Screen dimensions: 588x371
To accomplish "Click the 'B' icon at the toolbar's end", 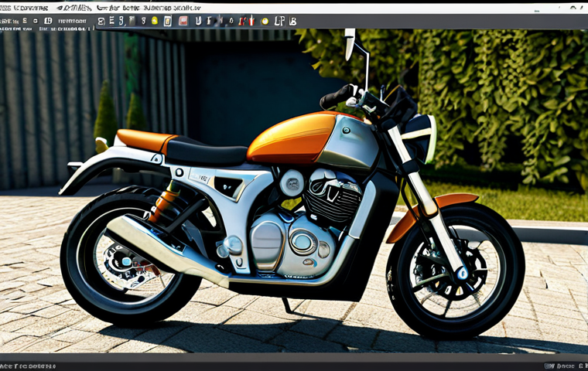I will [x=292, y=22].
